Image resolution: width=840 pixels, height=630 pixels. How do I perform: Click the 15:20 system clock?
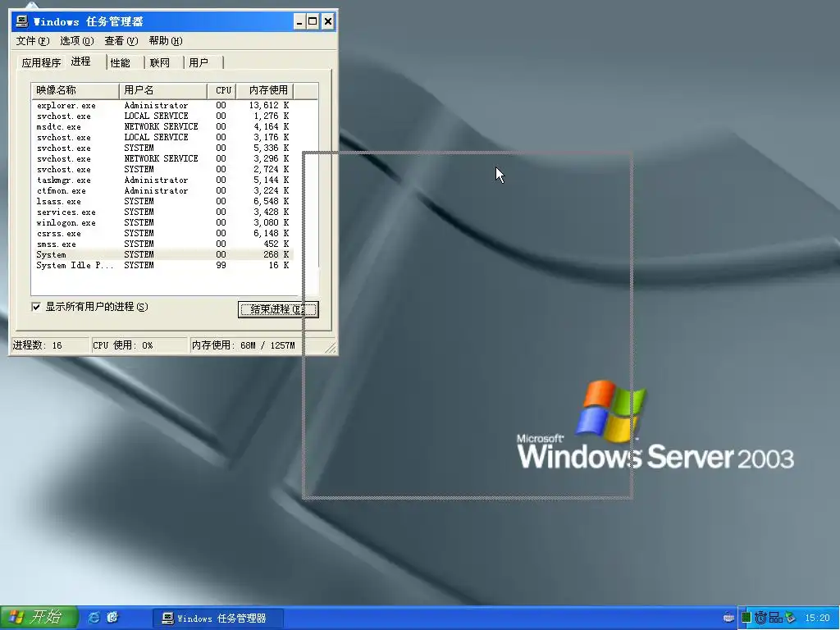click(x=817, y=619)
